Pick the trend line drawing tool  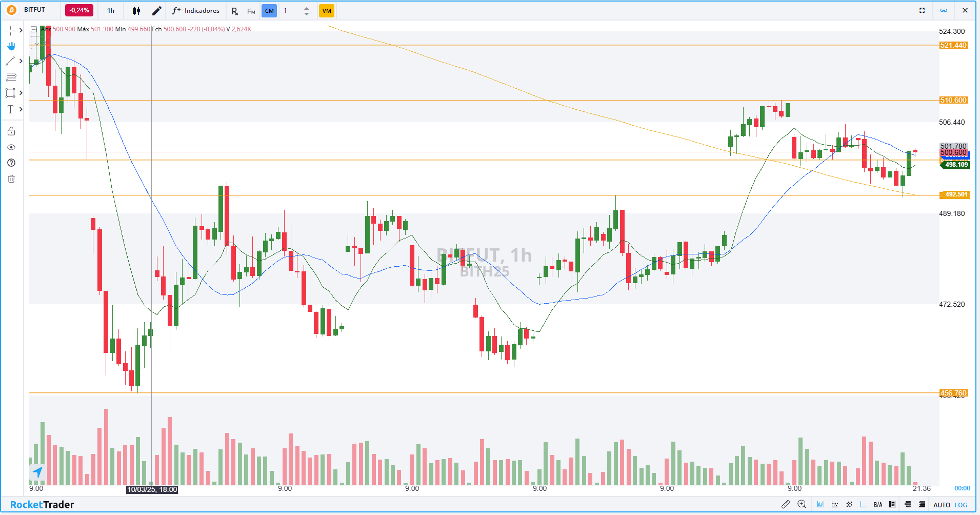pos(10,61)
